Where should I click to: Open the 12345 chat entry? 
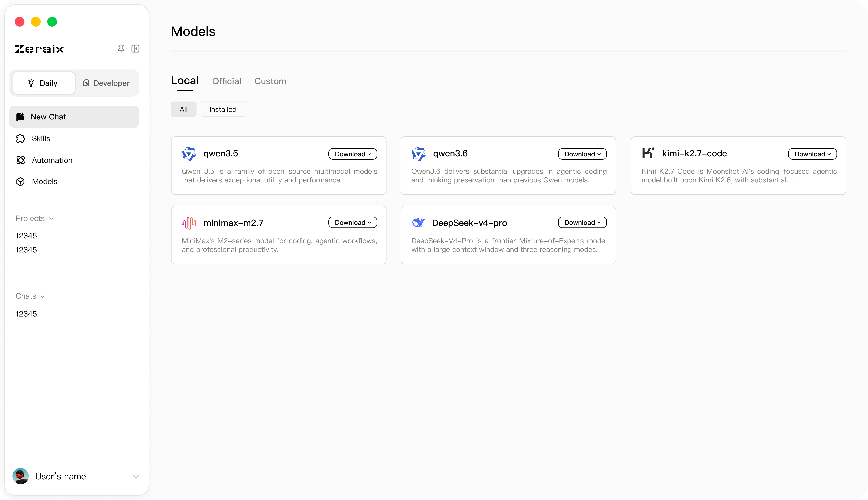pos(26,314)
